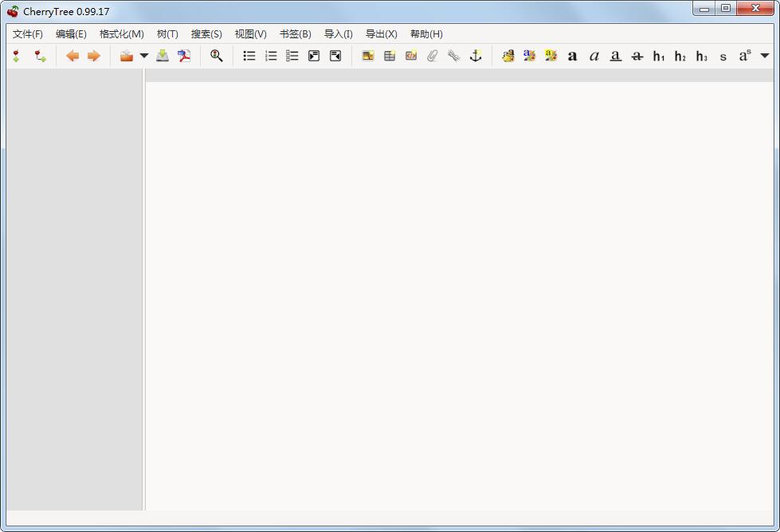Image resolution: width=780 pixels, height=532 pixels.
Task: Click the add subnode icon
Action: coord(40,56)
